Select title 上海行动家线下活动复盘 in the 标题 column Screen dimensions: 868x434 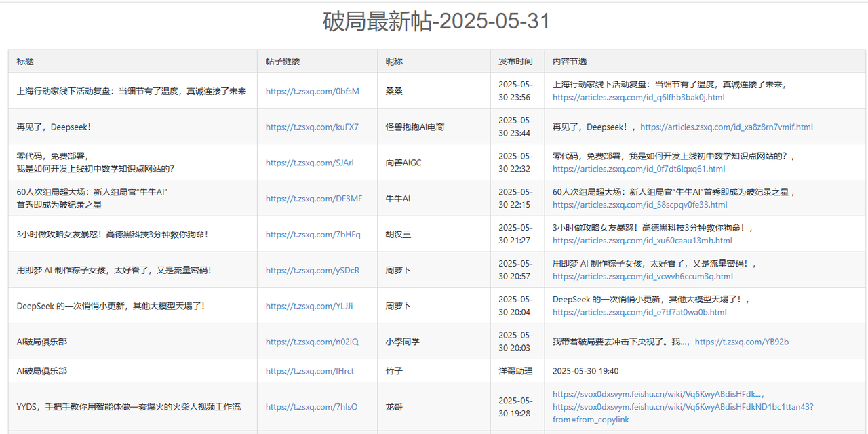(x=132, y=91)
